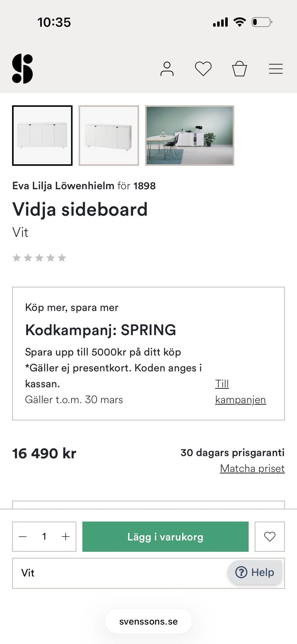Open the shopping basket icon

click(x=239, y=69)
